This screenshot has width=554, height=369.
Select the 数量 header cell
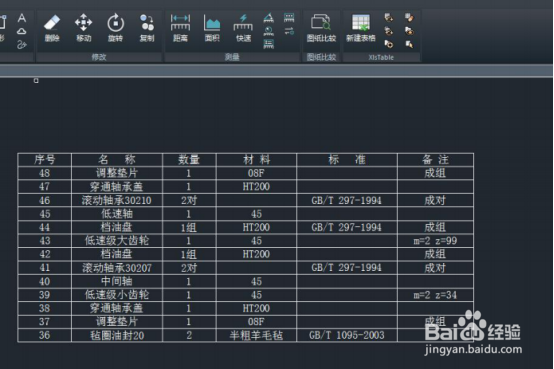point(189,160)
